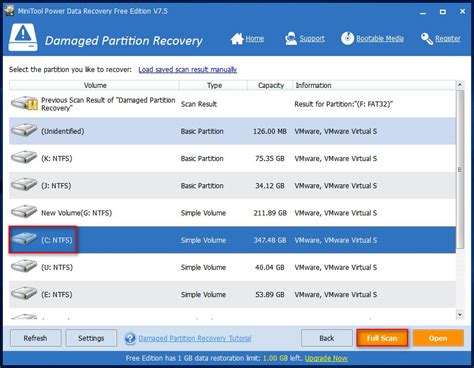The image size is (474, 368).
Task: Click "Simple Volume" in the U: row
Action: pos(203,267)
